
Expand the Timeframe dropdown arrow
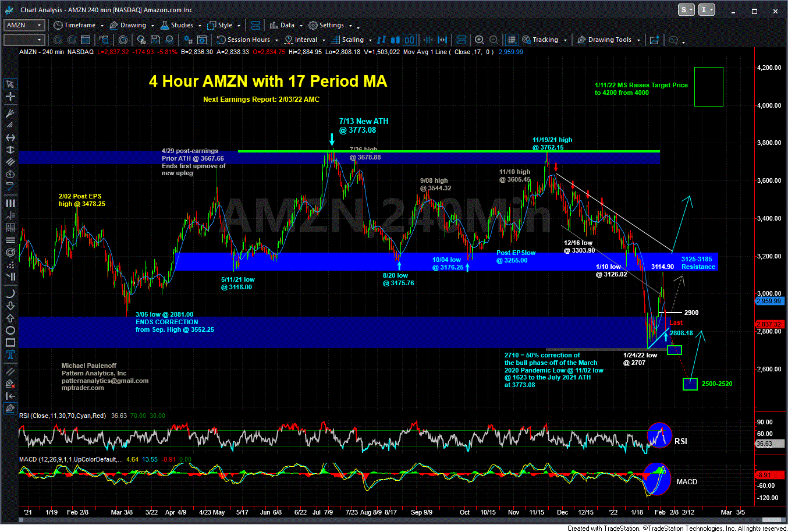point(102,26)
